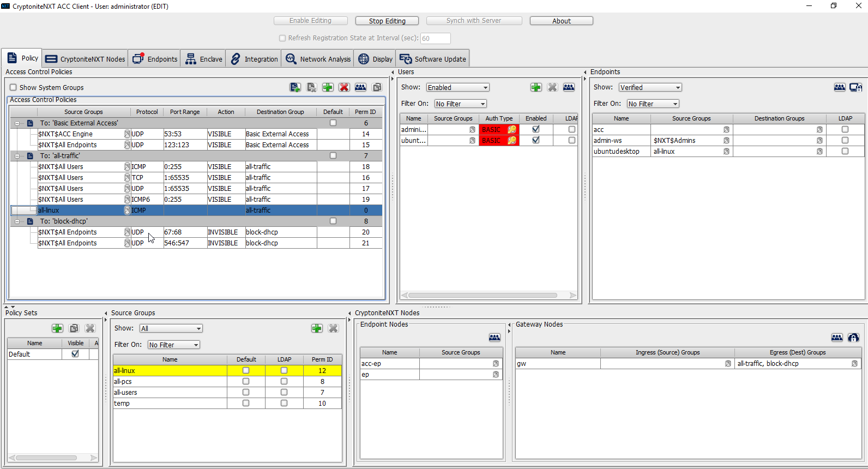
Task: Add a new user with green plus icon
Action: (536, 87)
